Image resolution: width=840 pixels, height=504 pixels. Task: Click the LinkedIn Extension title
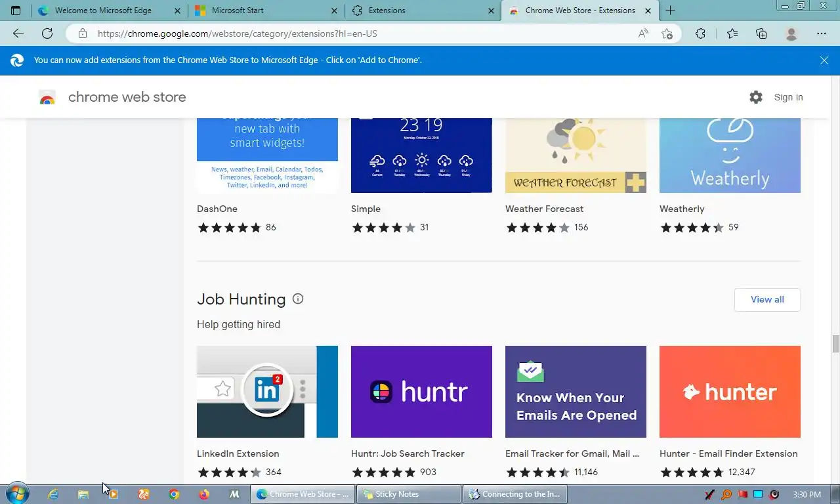point(238,453)
